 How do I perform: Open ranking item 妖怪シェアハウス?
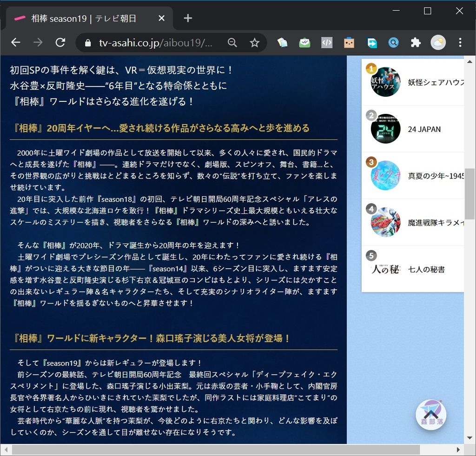pos(413,82)
